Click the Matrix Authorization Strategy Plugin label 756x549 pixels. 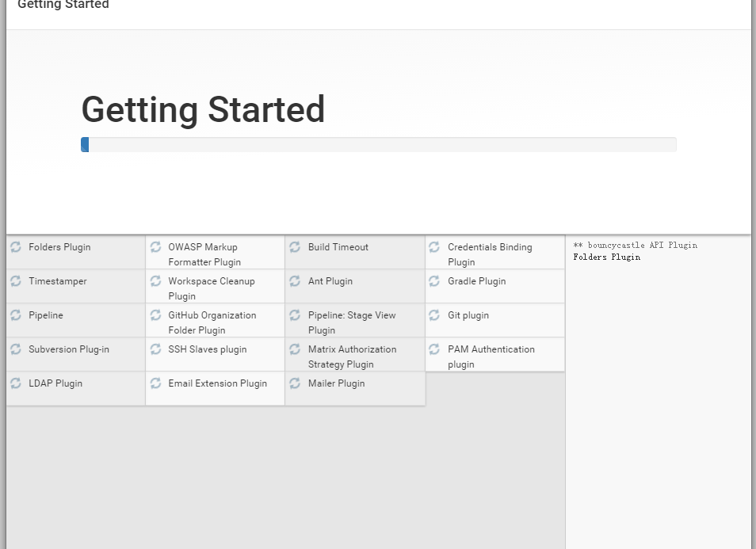point(352,356)
